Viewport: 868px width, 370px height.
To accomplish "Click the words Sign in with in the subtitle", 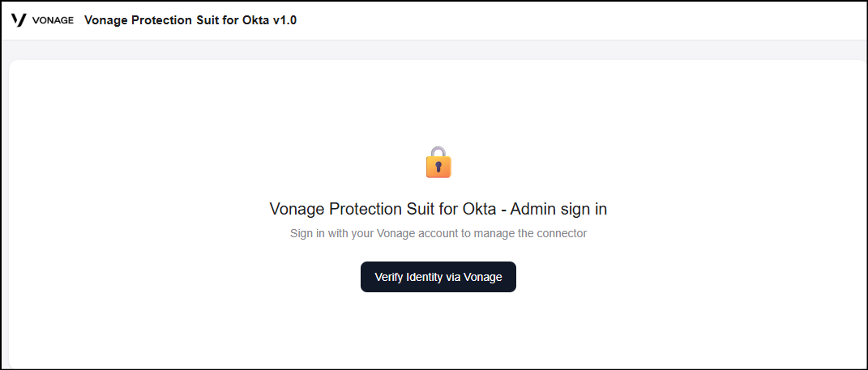I will 315,233.
